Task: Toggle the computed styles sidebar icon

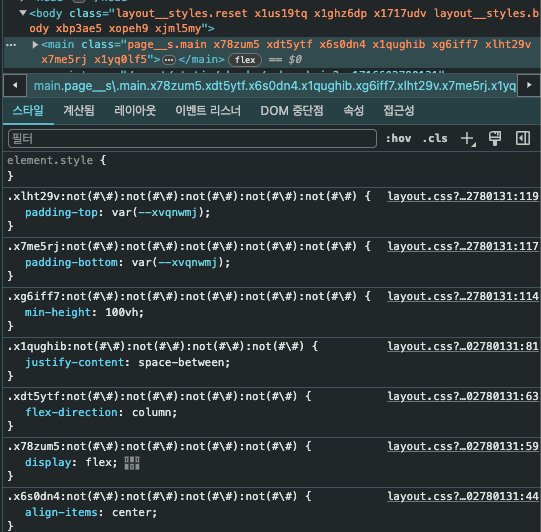Action: [523, 138]
